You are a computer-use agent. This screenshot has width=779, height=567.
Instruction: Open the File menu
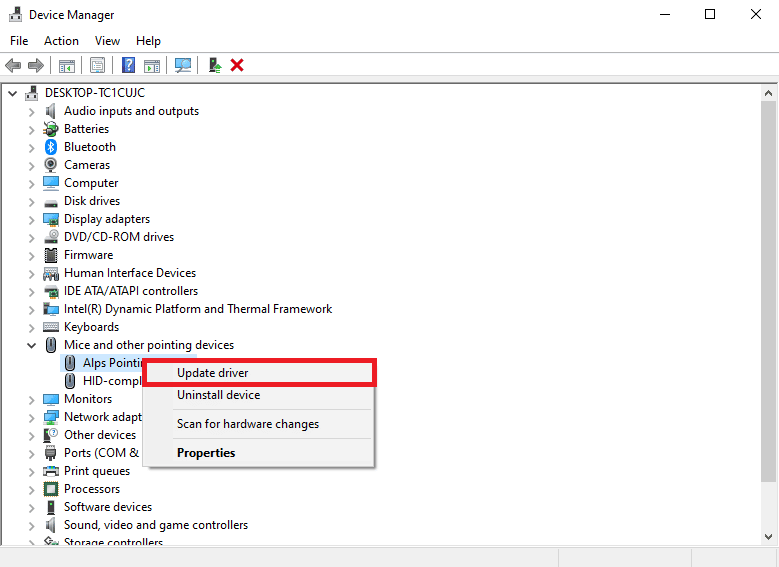tap(19, 41)
